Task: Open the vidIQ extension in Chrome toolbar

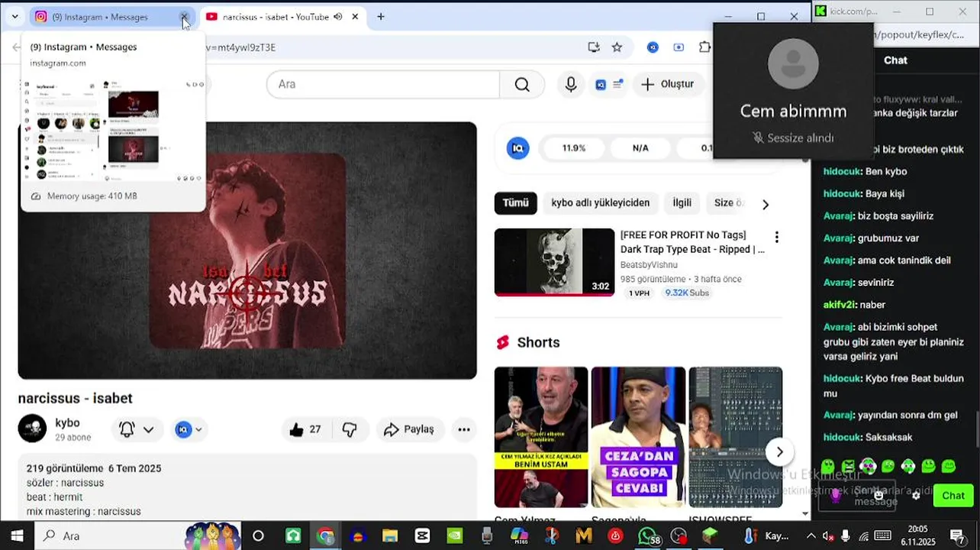Action: pos(653,47)
